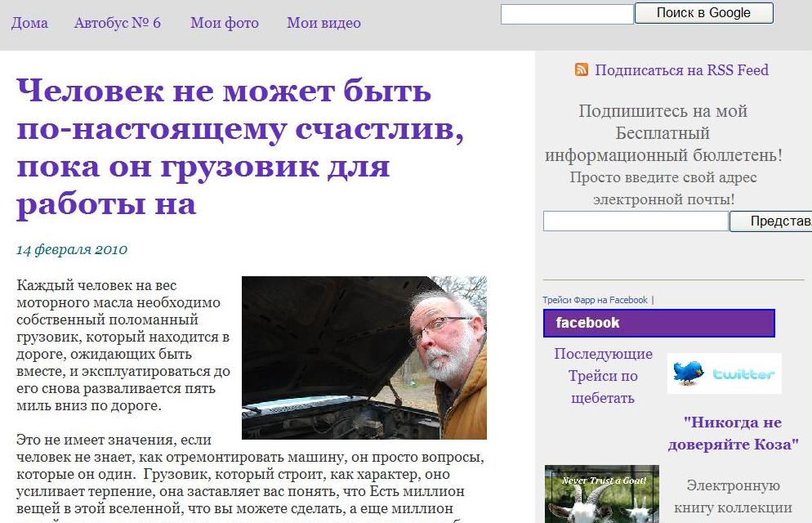Click the Электронную книгу коллекции text

point(733,497)
